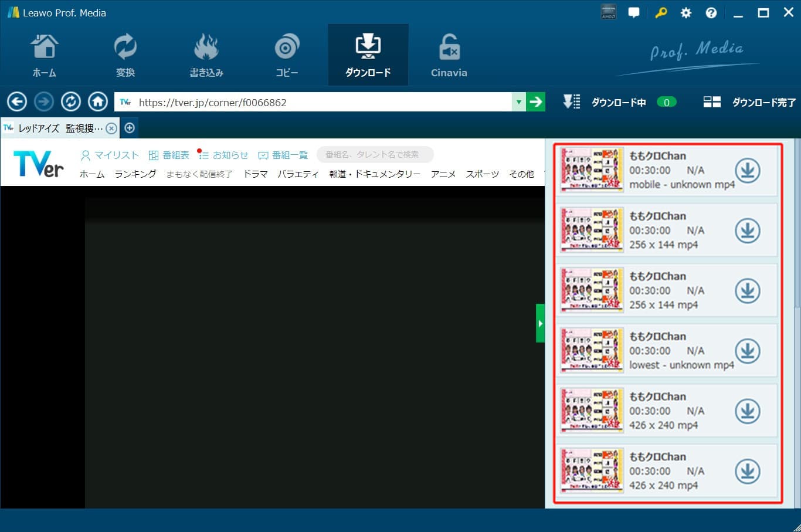This screenshot has width=801, height=532.
Task: Expand the URL history dropdown arrow
Action: coord(518,101)
